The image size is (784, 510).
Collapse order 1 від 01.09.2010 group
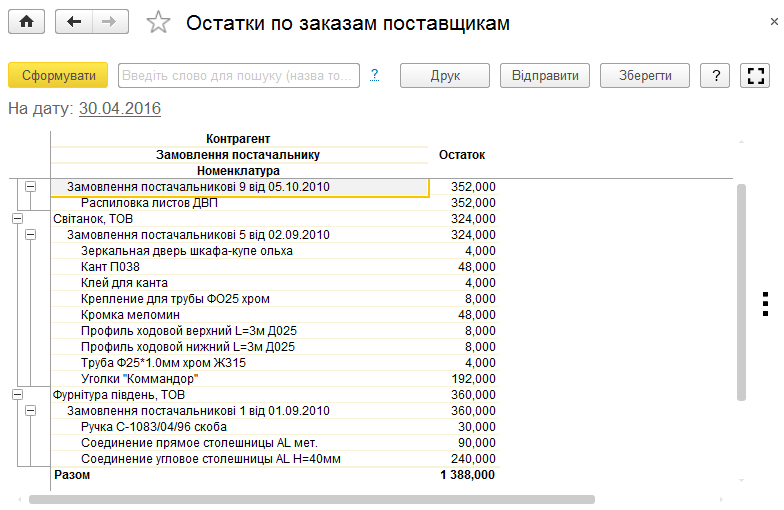[30, 410]
